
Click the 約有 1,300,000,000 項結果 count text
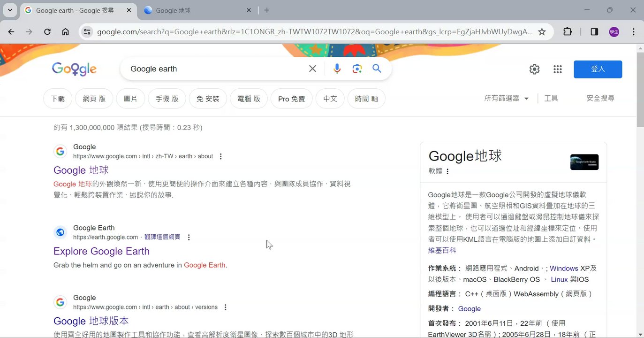pos(128,128)
